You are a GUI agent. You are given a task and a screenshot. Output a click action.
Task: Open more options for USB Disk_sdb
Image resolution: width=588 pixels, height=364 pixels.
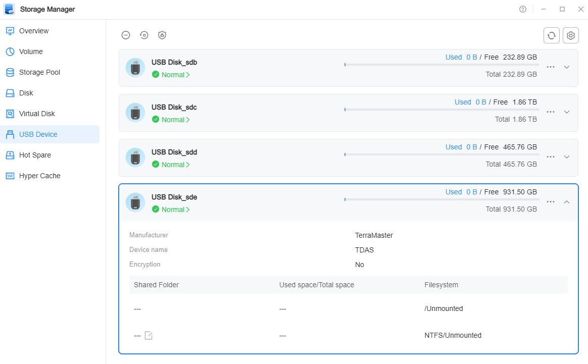(x=551, y=67)
